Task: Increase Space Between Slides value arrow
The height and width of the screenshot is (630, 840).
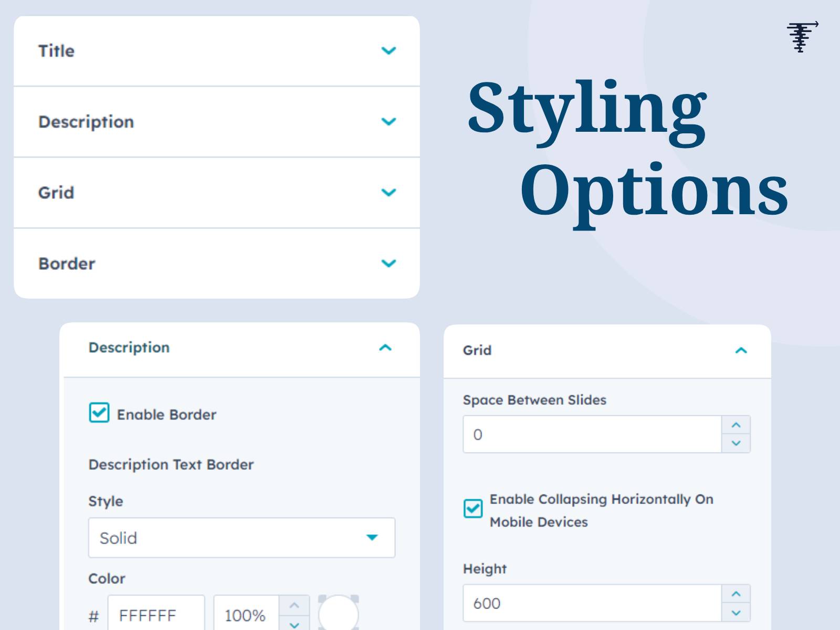Action: 736,425
